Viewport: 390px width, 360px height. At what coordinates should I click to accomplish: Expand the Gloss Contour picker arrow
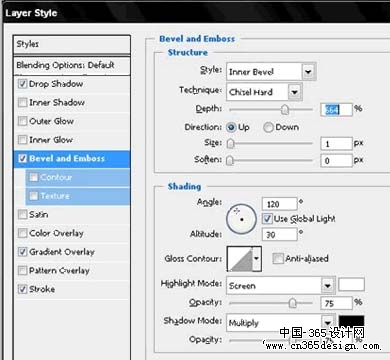click(x=256, y=259)
